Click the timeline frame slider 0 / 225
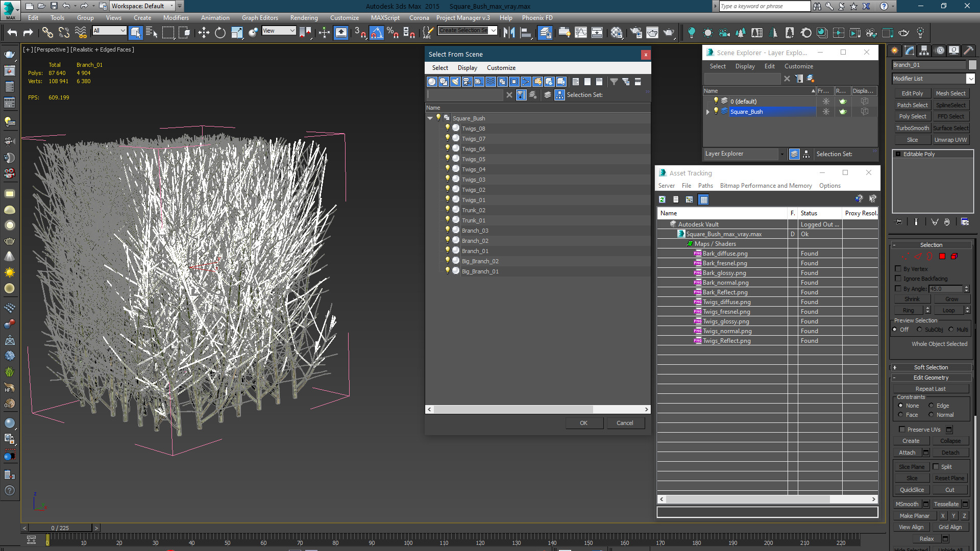This screenshot has width=980, height=551. pyautogui.click(x=60, y=528)
